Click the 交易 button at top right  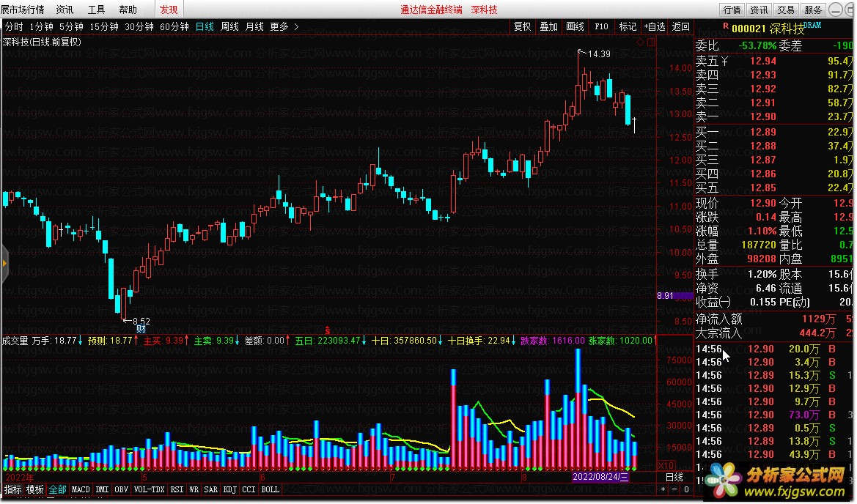pyautogui.click(x=785, y=10)
